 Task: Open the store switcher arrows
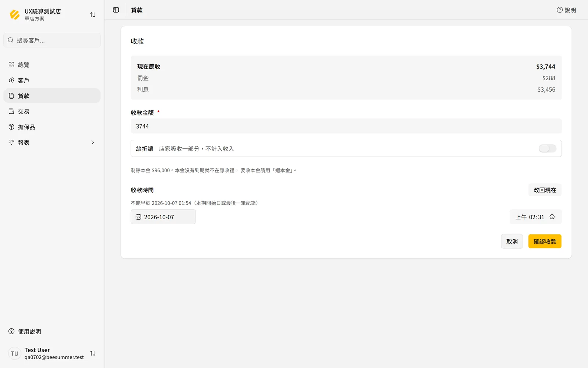(93, 15)
